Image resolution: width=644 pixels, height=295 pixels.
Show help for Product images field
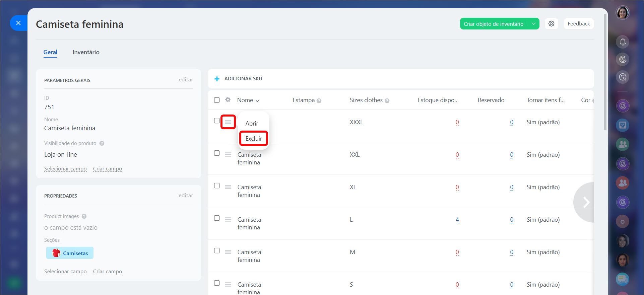pos(84,216)
